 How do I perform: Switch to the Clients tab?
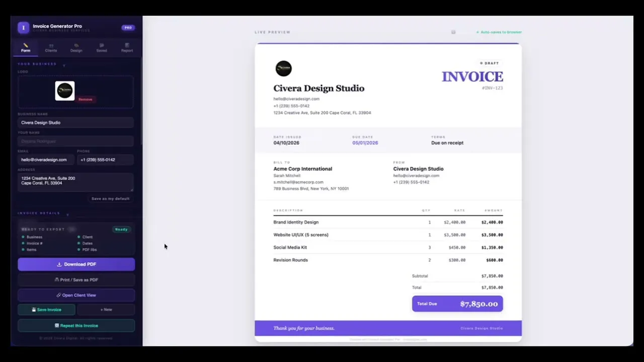tap(51, 48)
